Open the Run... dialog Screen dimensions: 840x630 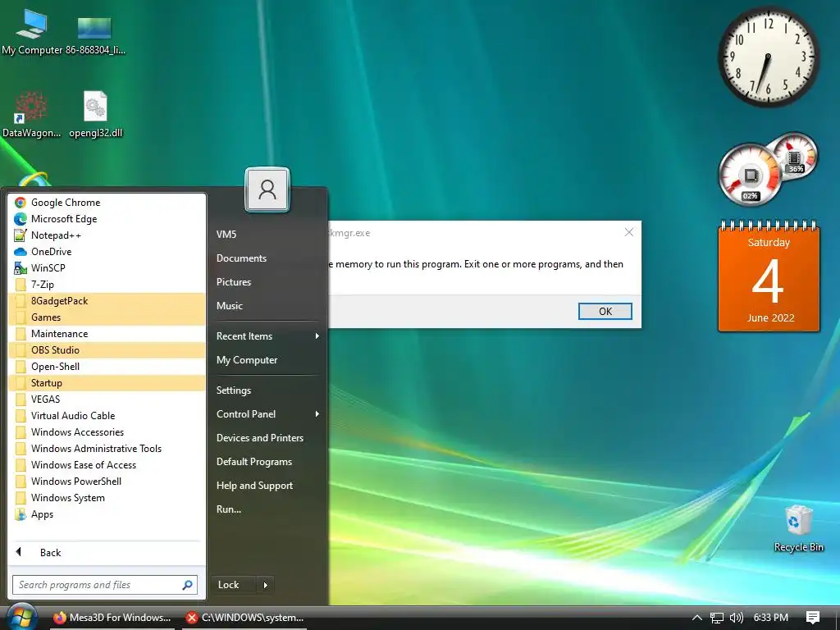[267, 509]
